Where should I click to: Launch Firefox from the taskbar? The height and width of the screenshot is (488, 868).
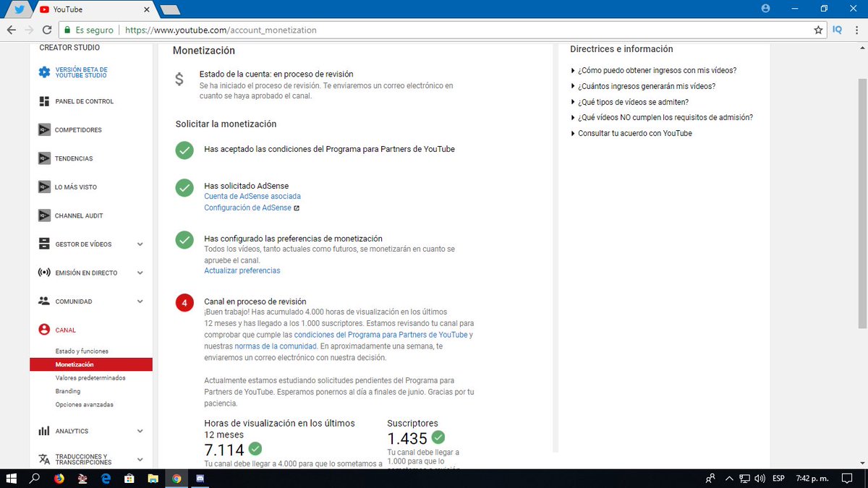pyautogui.click(x=58, y=479)
